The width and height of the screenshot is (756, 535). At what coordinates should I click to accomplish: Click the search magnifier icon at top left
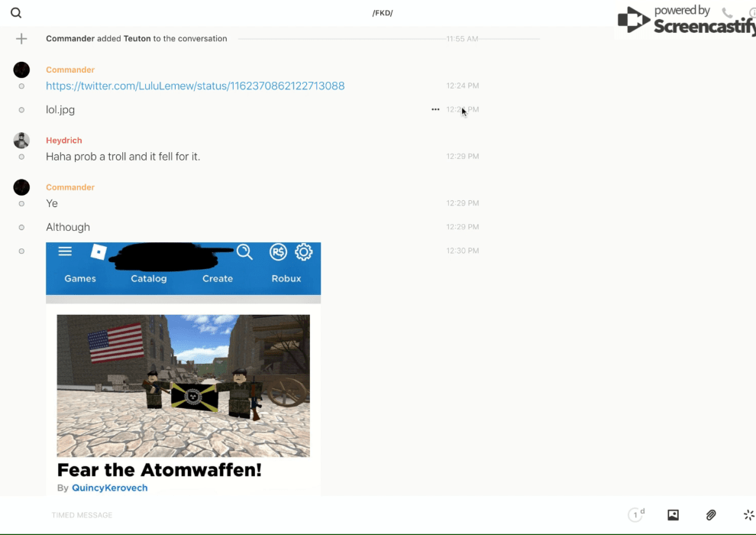pyautogui.click(x=16, y=13)
